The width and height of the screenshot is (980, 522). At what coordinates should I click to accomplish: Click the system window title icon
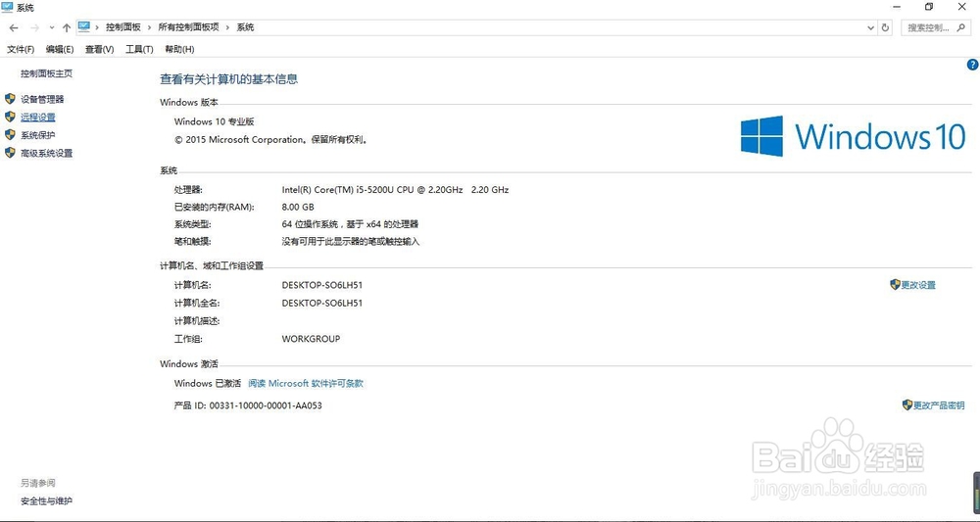[x=8, y=8]
